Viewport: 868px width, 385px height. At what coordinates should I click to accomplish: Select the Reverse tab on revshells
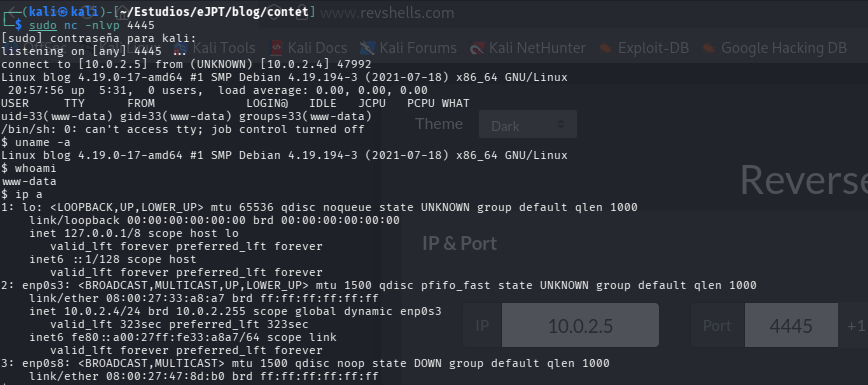(804, 180)
